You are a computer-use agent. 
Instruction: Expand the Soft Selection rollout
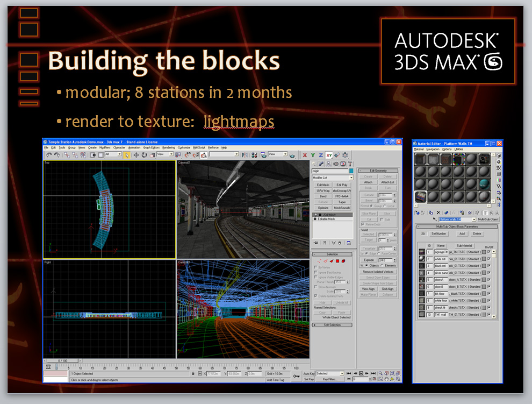click(332, 325)
